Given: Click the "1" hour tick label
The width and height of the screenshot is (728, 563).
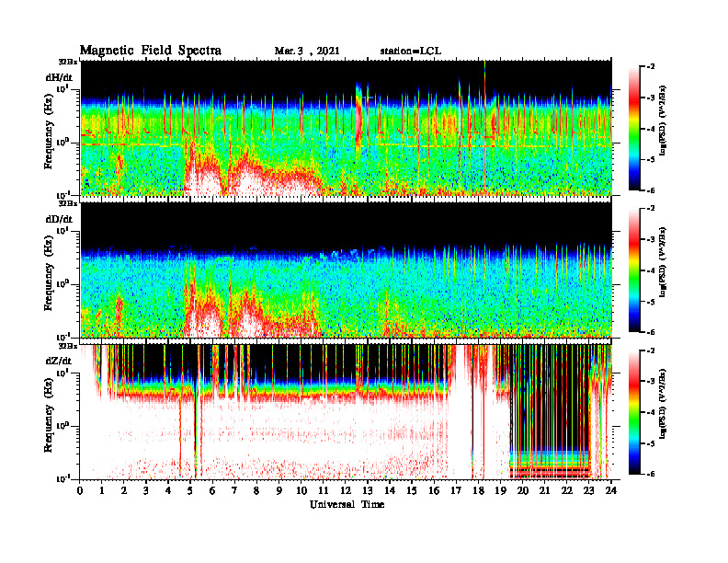Looking at the screenshot, I should click(x=102, y=491).
